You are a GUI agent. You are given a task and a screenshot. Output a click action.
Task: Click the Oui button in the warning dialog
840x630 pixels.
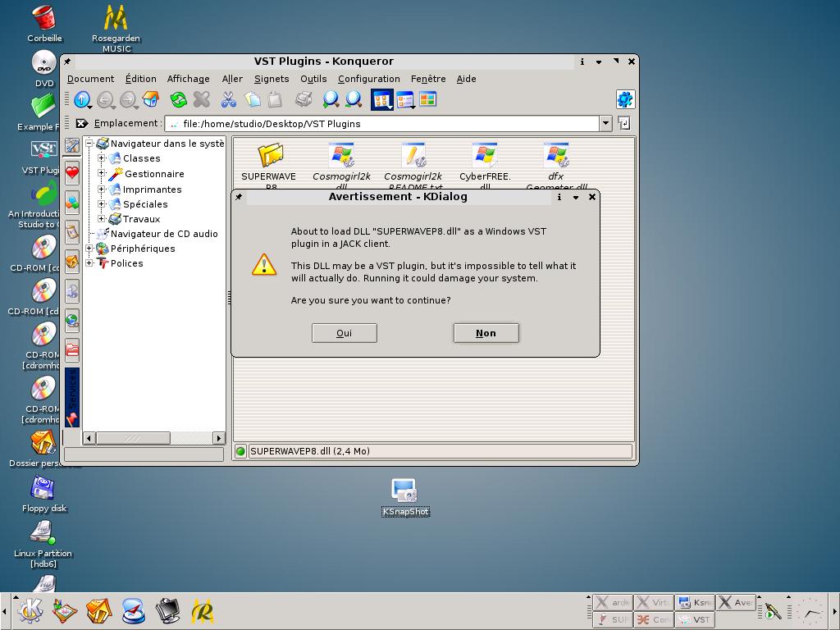click(x=344, y=333)
